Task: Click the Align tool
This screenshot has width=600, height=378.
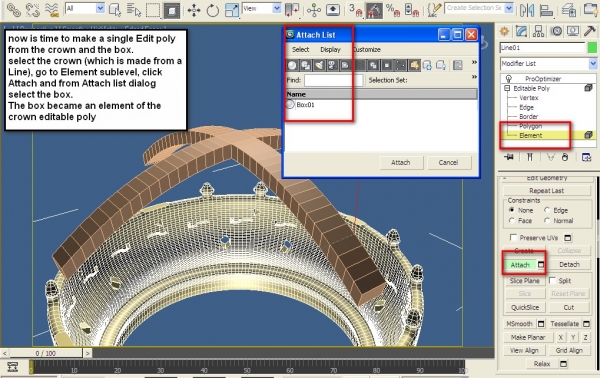Action: [546, 10]
